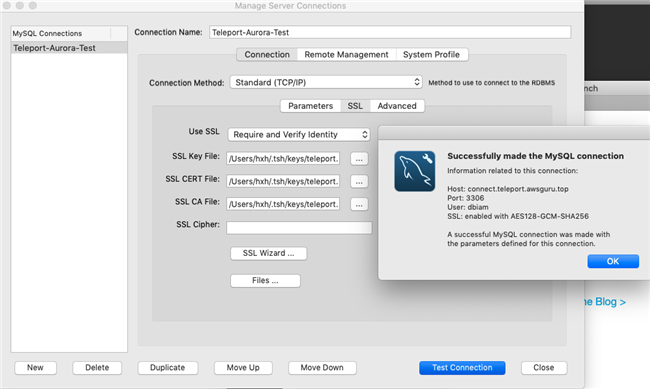Focus the SSL Cipher field

coord(299,228)
